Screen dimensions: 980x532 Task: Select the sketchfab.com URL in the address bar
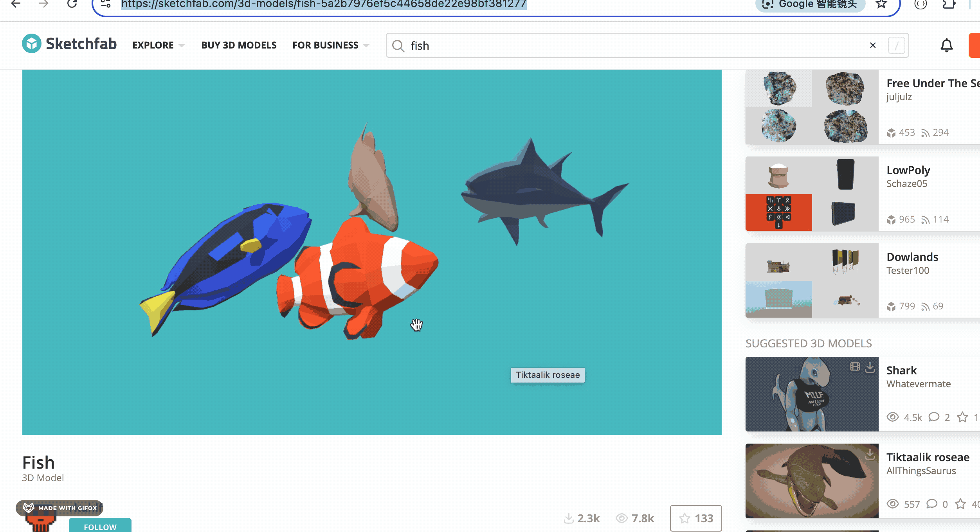(324, 4)
